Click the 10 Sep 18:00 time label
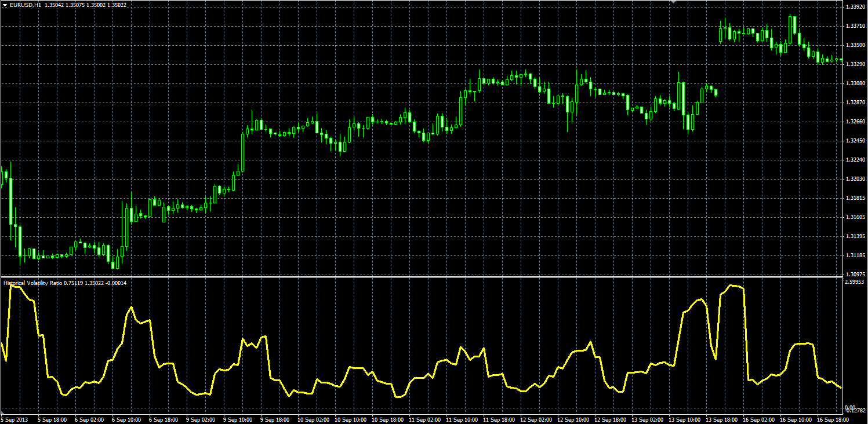The image size is (868, 424). click(x=387, y=419)
